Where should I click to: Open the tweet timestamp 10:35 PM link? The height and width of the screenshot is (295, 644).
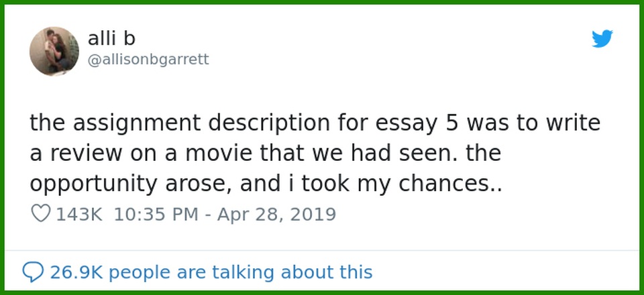pos(156,215)
